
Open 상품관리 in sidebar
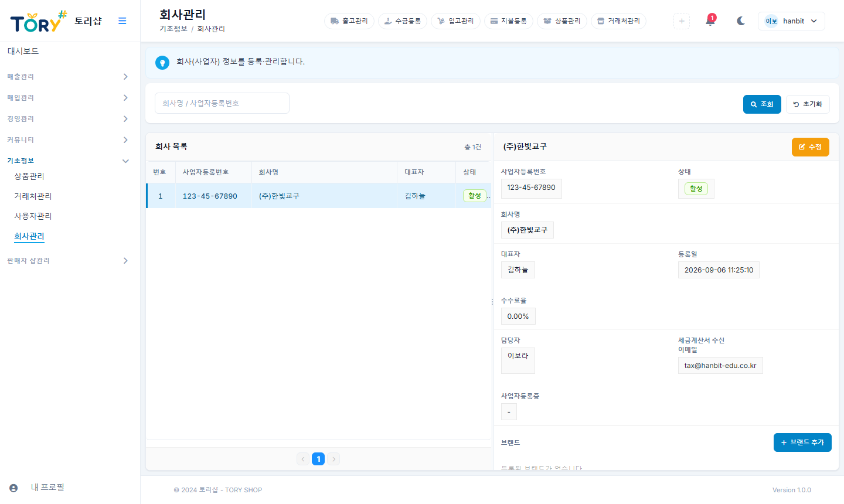click(29, 176)
